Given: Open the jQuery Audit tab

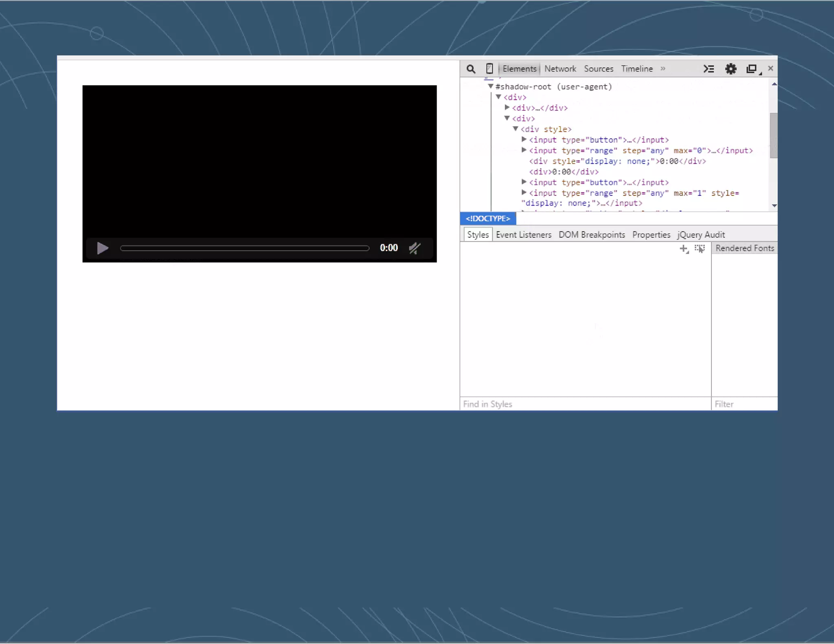Looking at the screenshot, I should click(700, 235).
